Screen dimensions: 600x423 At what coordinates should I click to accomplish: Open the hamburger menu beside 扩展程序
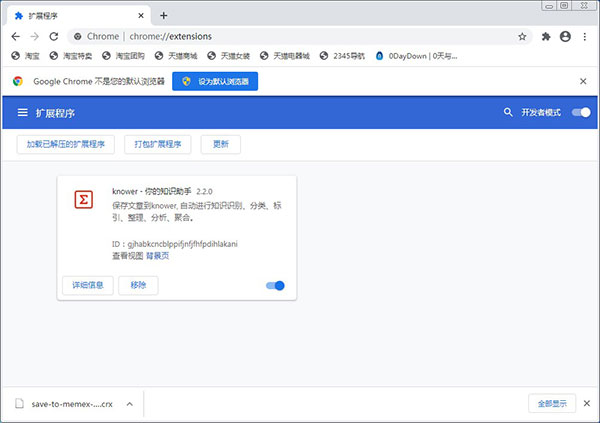[23, 113]
